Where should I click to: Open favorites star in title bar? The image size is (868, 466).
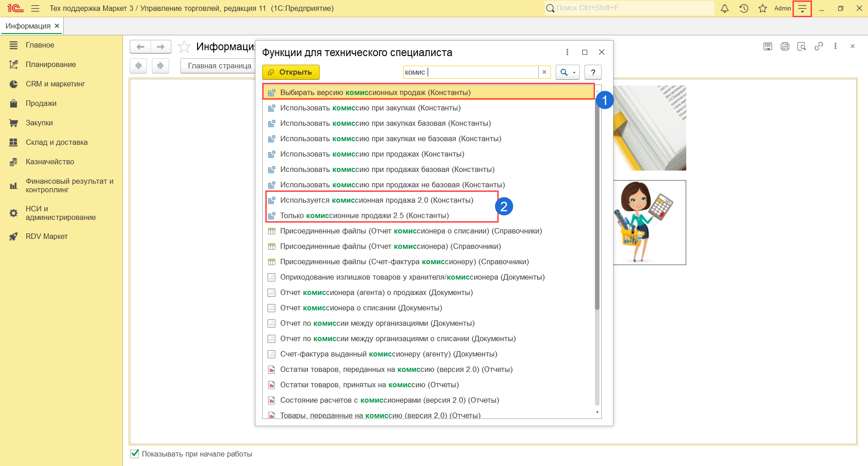click(763, 9)
